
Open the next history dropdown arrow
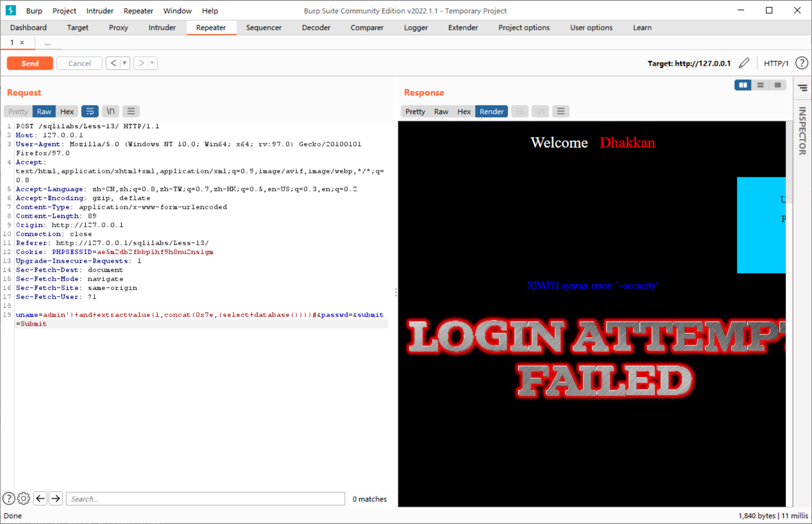152,63
